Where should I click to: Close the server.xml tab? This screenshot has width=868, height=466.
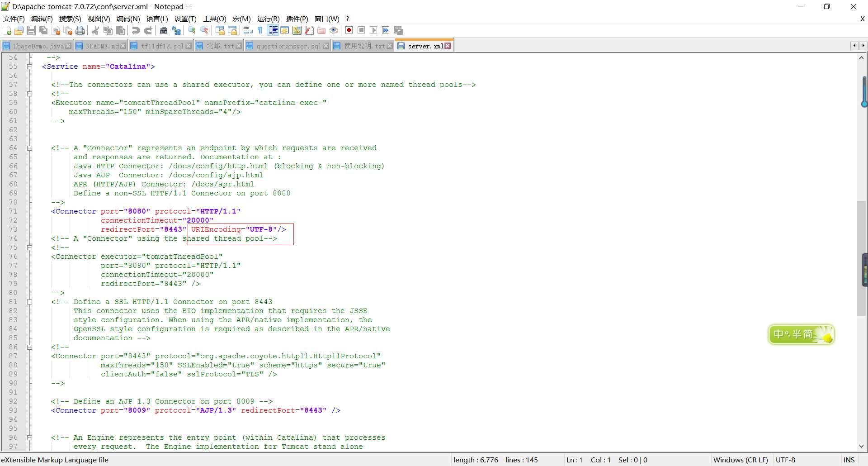pos(448,46)
